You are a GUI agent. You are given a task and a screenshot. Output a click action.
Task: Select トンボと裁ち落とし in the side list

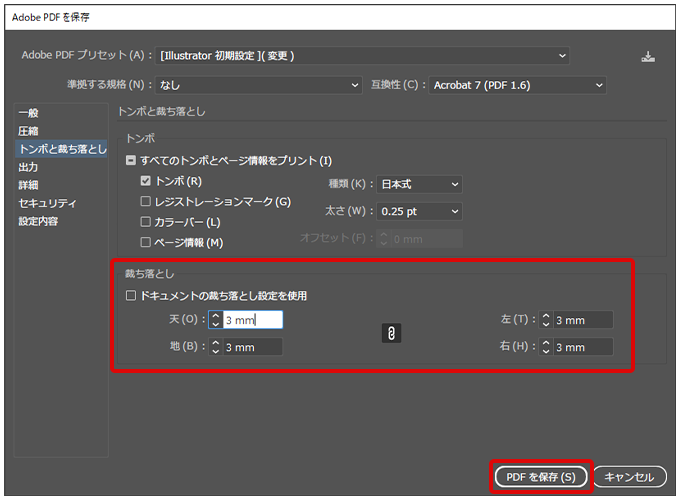tap(62, 149)
